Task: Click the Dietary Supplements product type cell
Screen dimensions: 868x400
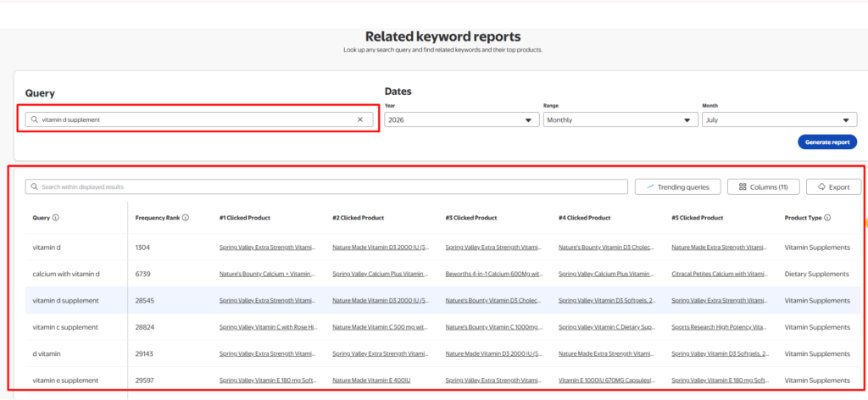Action: (816, 274)
